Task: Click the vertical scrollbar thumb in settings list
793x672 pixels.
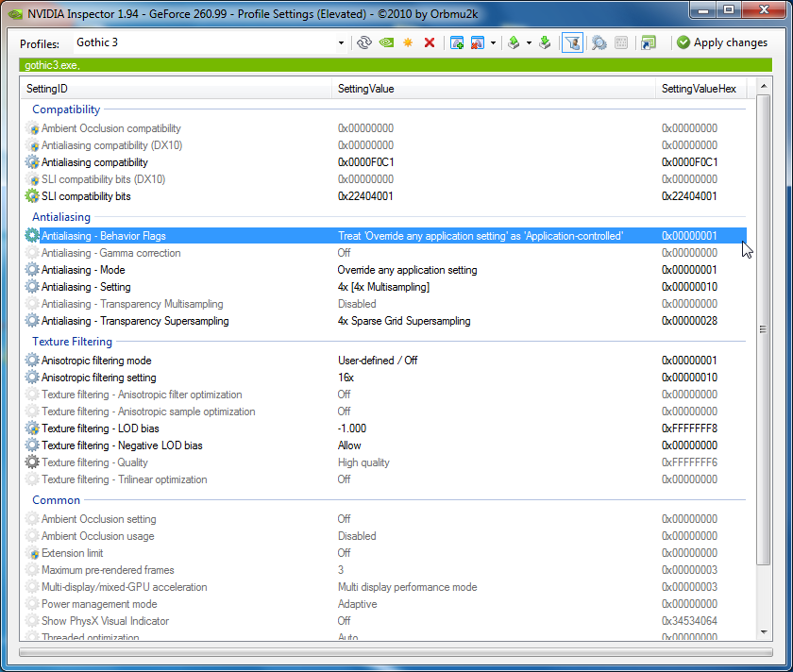Action: click(x=764, y=330)
